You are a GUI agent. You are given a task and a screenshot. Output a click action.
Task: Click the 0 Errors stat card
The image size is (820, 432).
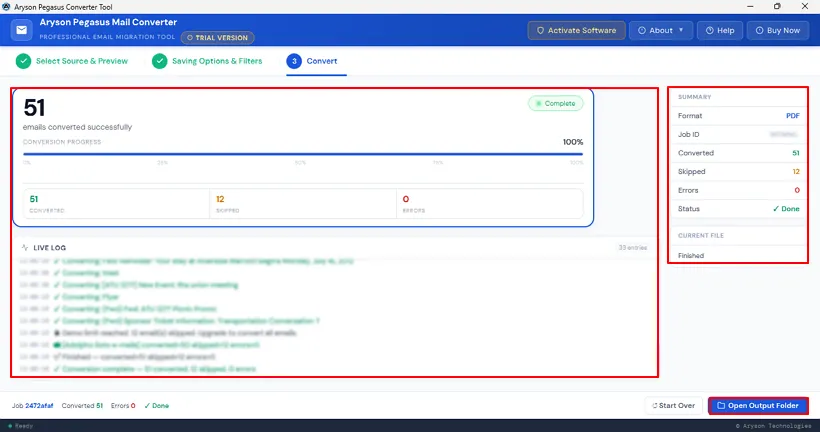[489, 203]
